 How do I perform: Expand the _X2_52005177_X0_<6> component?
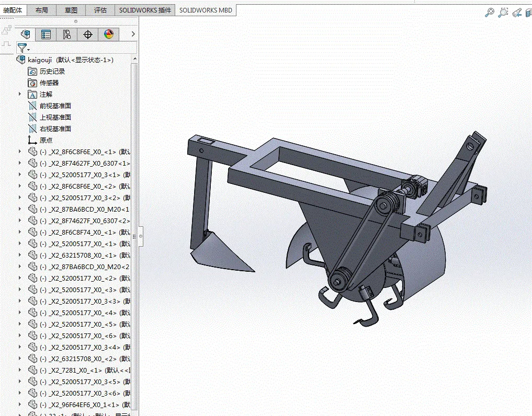[x=20, y=336]
